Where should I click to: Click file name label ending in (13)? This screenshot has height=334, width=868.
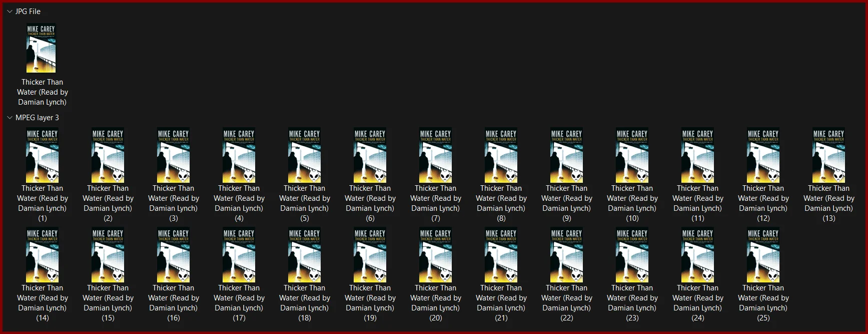[x=829, y=203]
